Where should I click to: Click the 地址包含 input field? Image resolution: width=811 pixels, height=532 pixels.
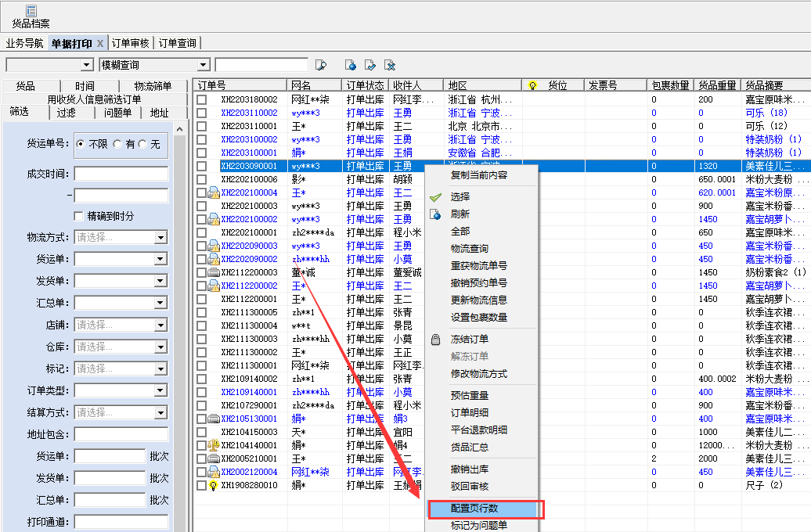click(x=121, y=435)
